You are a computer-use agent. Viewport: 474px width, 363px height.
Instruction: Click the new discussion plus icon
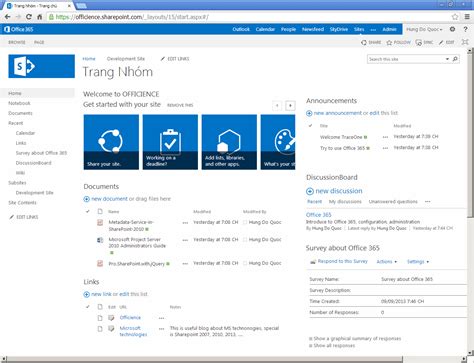pos(310,191)
